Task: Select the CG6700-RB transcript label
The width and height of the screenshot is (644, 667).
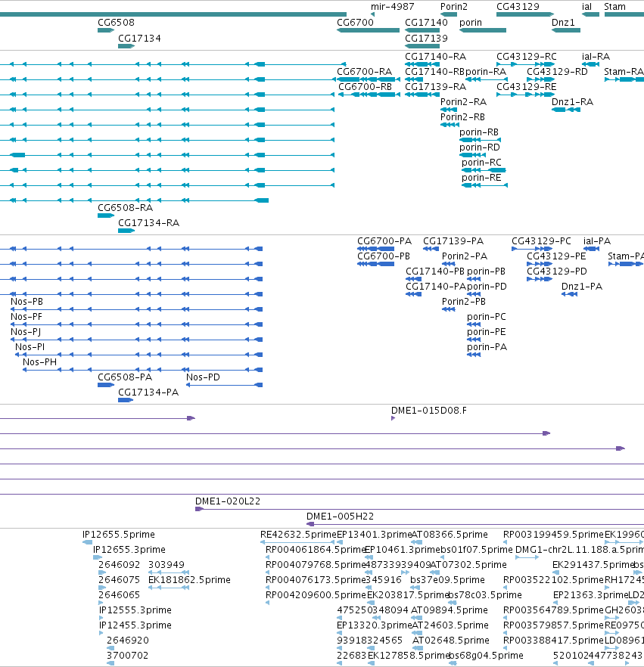Action: coord(365,87)
